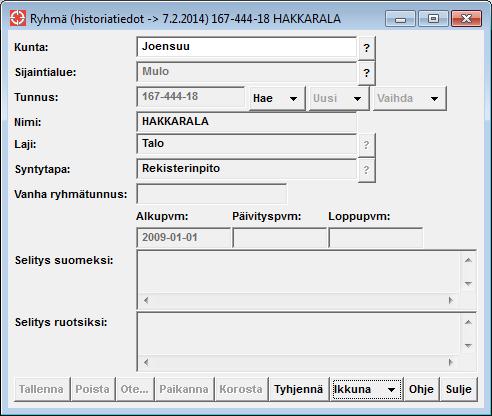Viewport: 492px width, 416px height.
Task: Click the Päivityspvm: label
Action: click(x=267, y=216)
